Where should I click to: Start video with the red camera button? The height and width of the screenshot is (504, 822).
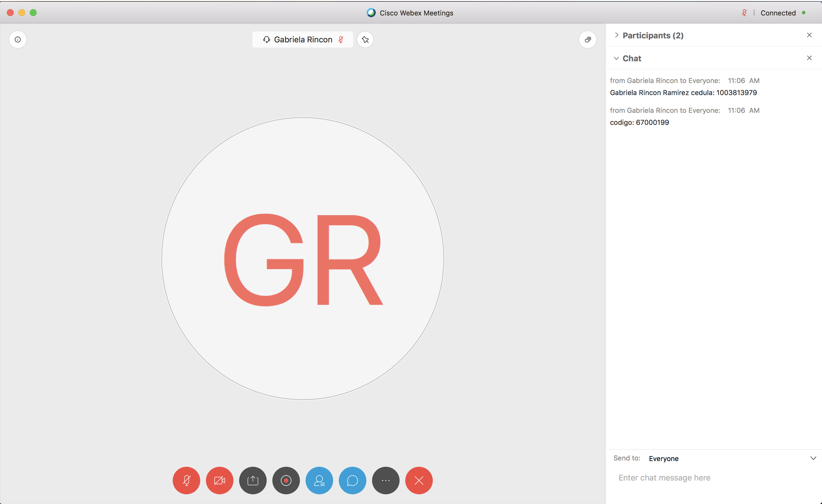click(x=219, y=480)
